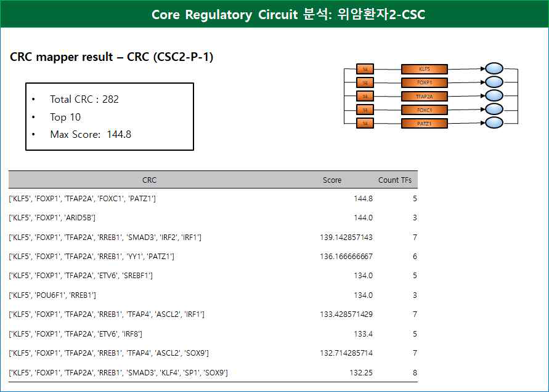Click the PATZ1 box in the circuit diagram
549x392 pixels.
[425, 124]
